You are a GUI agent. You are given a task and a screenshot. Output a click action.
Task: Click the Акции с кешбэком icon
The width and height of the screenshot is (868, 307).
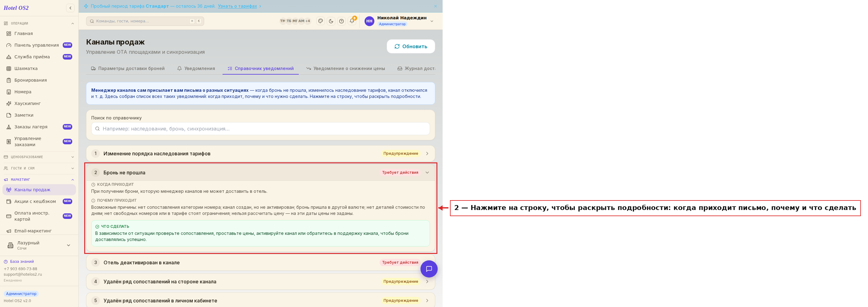[9, 202]
